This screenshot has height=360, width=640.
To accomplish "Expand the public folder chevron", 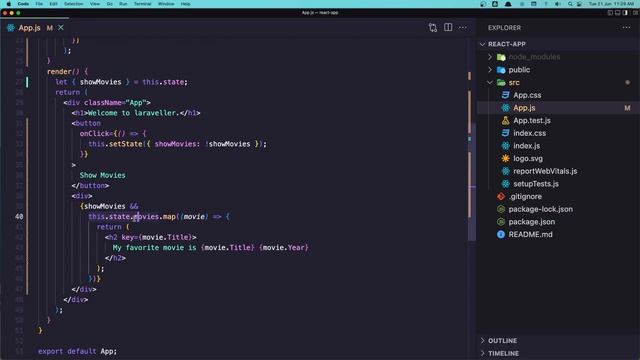I will [490, 70].
